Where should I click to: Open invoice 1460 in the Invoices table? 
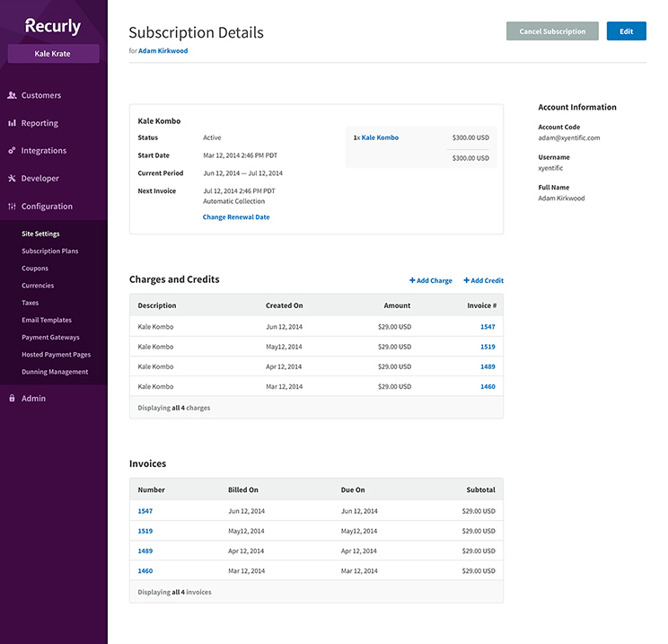pyautogui.click(x=145, y=570)
